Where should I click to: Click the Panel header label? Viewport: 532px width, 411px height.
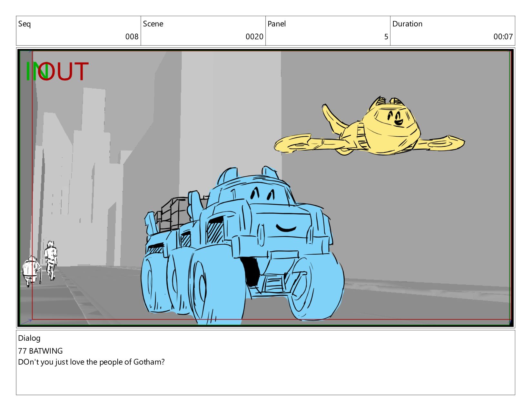[x=277, y=24]
